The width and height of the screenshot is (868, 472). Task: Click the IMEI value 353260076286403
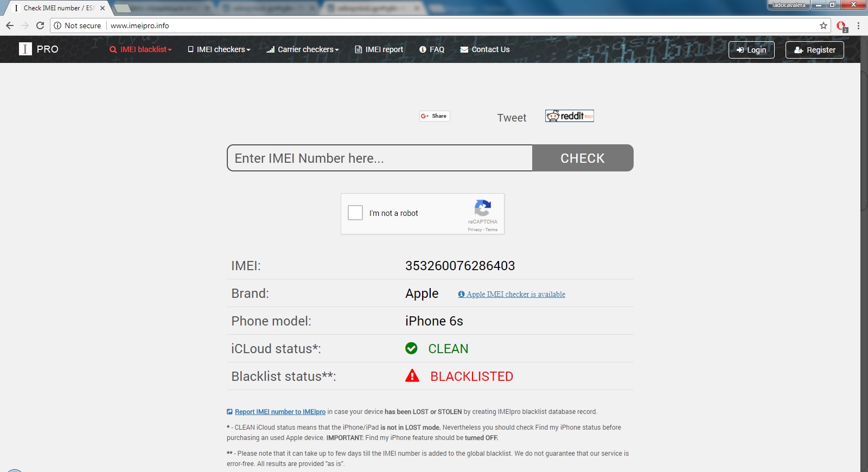coord(460,266)
